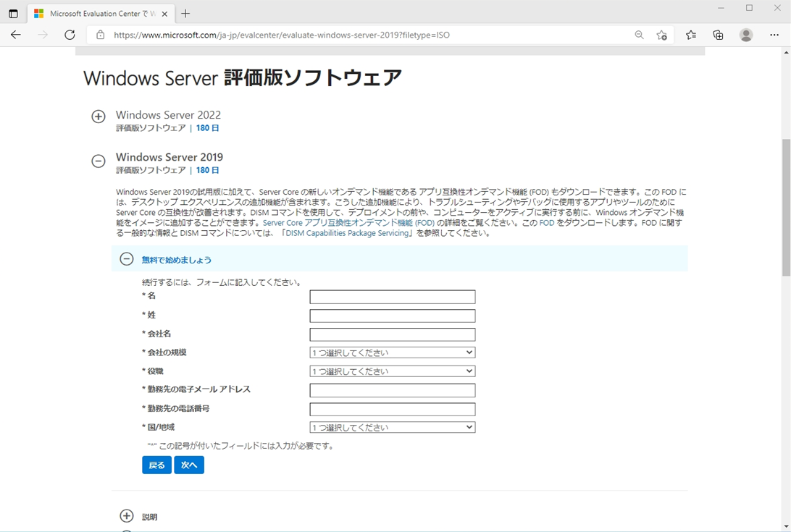Click the zoom magnifier icon in address bar
Screen dimensions: 791x532
[x=639, y=35]
